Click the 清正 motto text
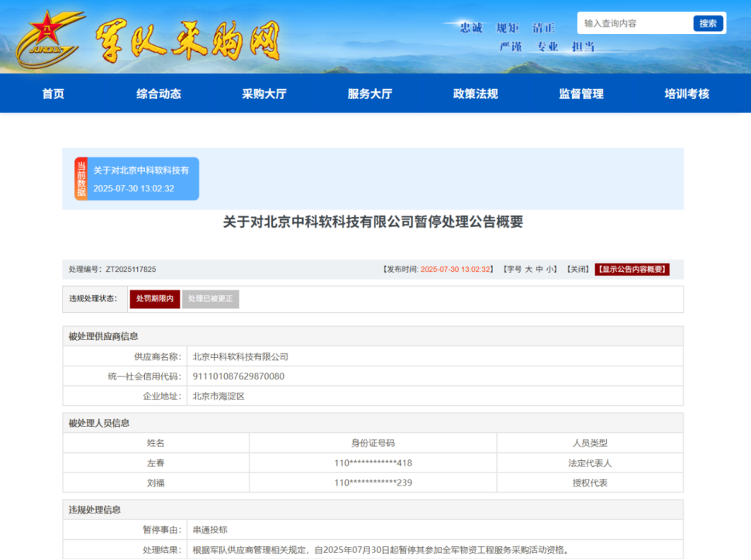Screen dimensions: 751x560 543,28
